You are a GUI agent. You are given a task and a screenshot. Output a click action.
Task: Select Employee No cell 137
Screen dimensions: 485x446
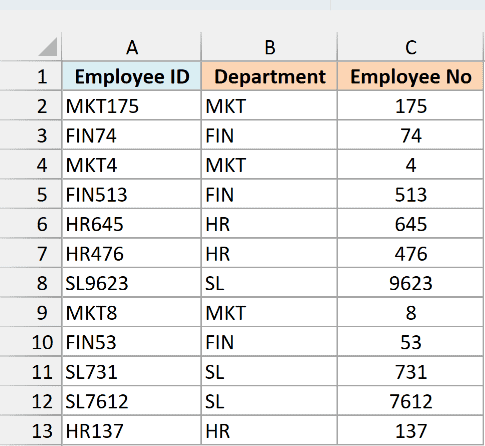[411, 430]
